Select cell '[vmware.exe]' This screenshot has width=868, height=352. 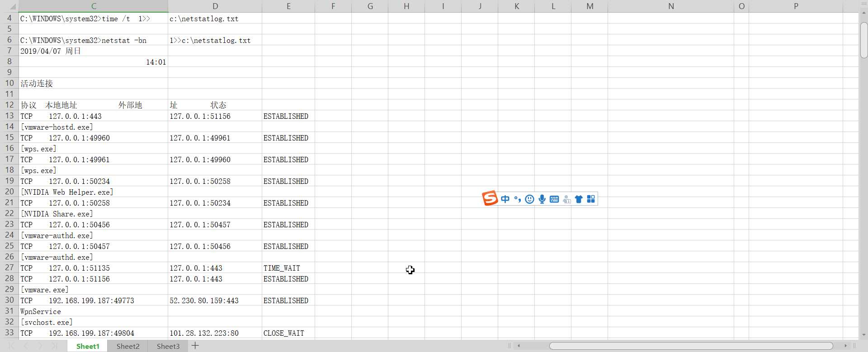94,290
